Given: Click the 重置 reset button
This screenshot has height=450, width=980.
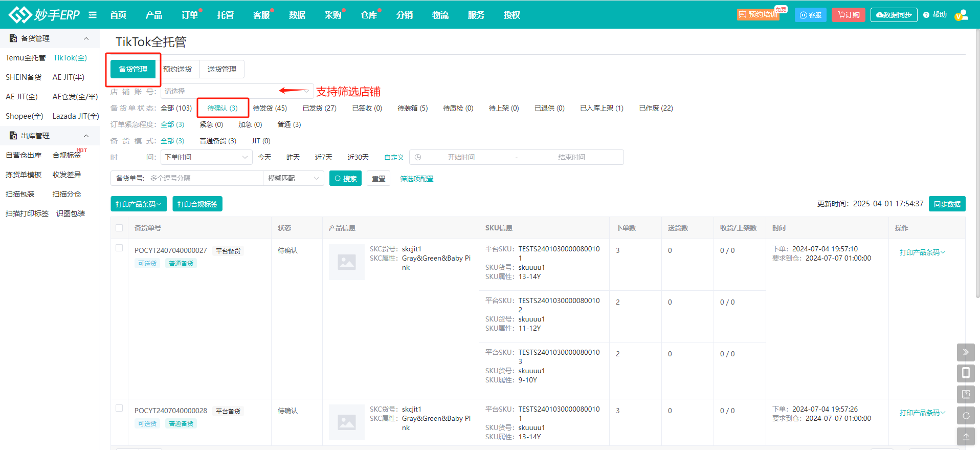Looking at the screenshot, I should (378, 178).
